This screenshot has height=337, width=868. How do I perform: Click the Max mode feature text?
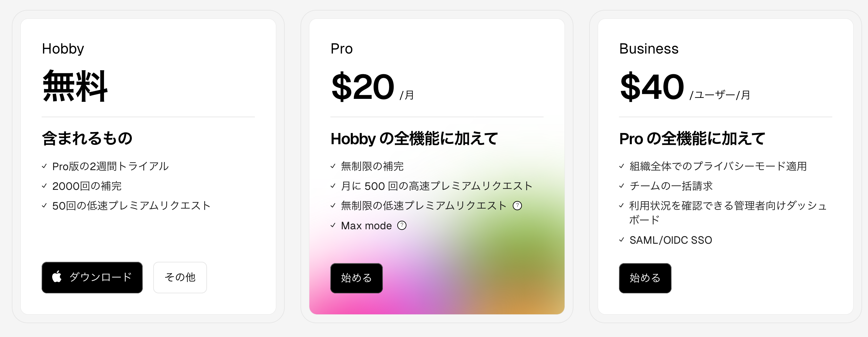pyautogui.click(x=366, y=226)
